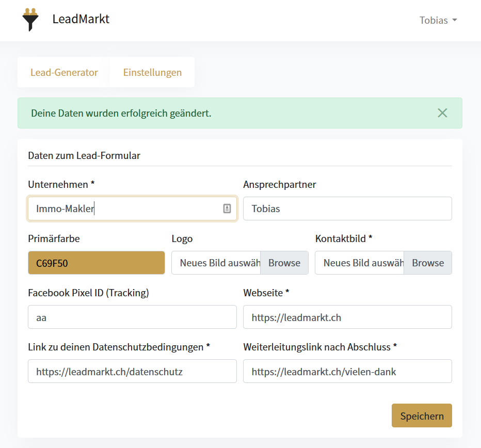This screenshot has height=448, width=481.
Task: Open the Einstellungen tab
Action: click(152, 72)
